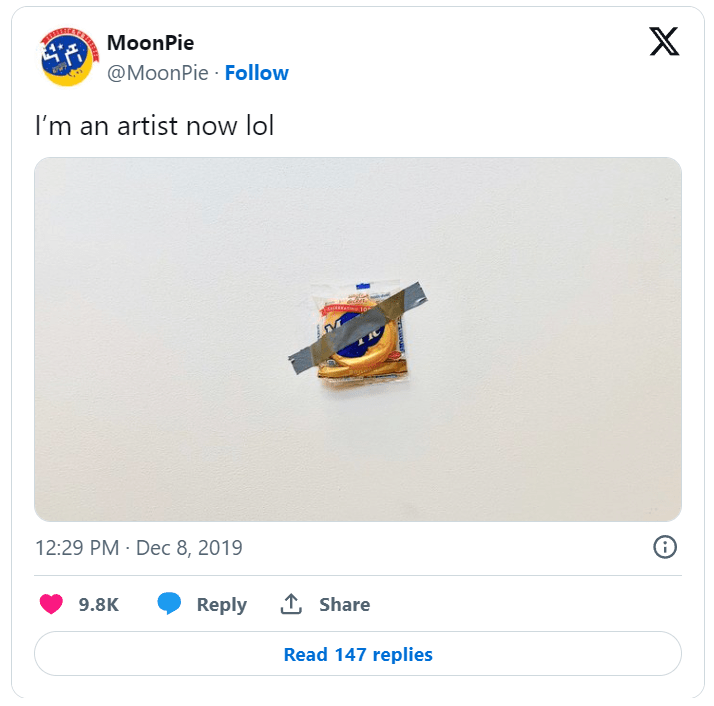Click the 12:29 PM time text
Viewport: 714px width, 706px height.
pyautogui.click(x=77, y=548)
